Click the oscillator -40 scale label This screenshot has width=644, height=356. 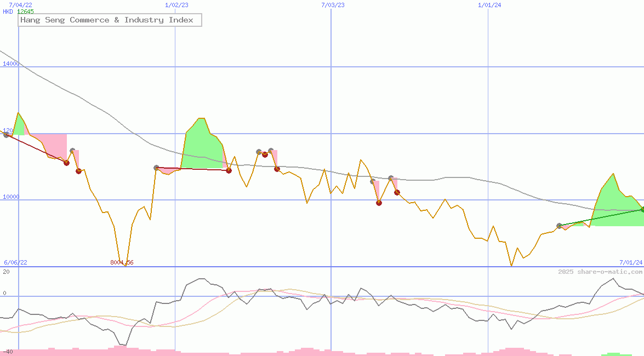point(8,352)
